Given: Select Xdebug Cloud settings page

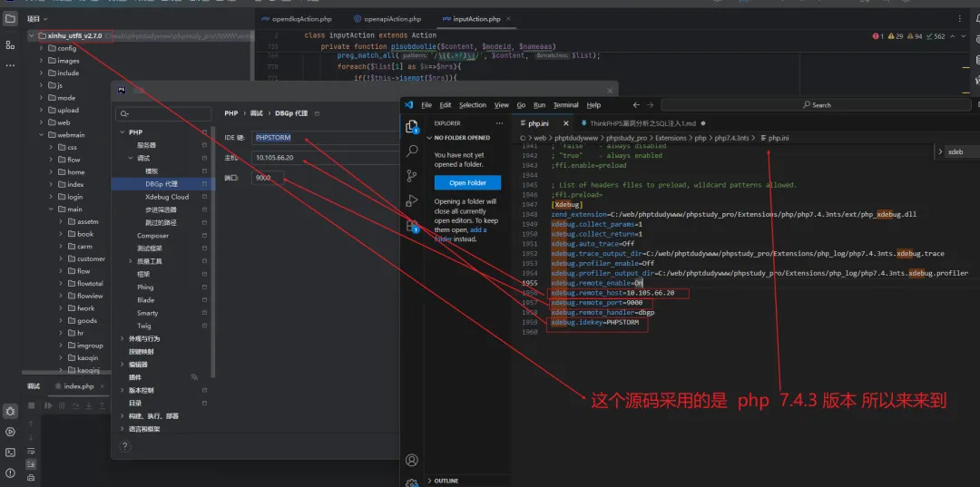Looking at the screenshot, I should tap(167, 197).
